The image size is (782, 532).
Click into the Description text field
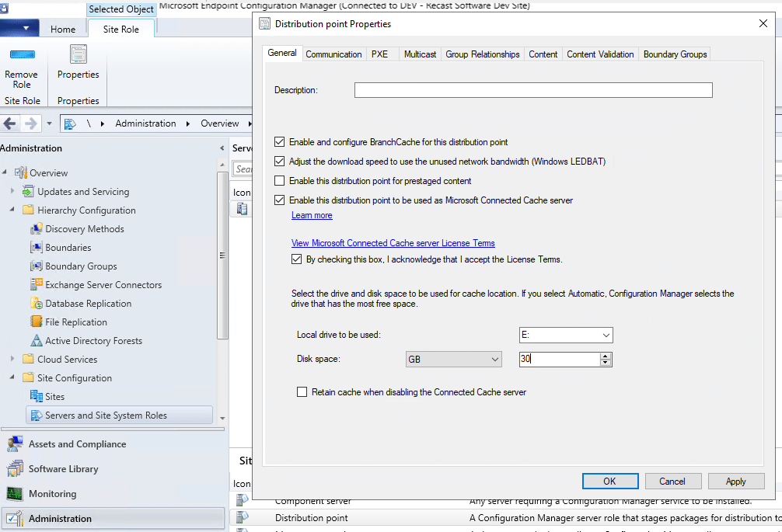[533, 91]
